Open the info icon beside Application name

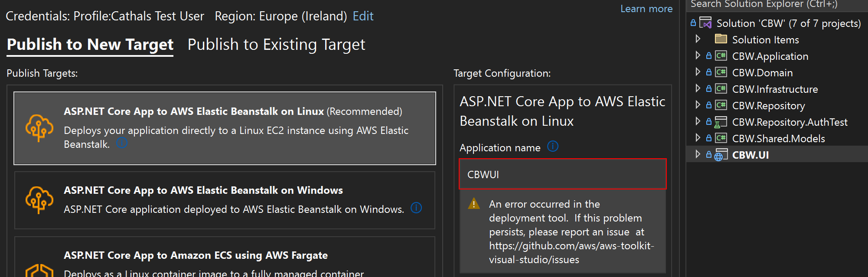[x=553, y=147]
